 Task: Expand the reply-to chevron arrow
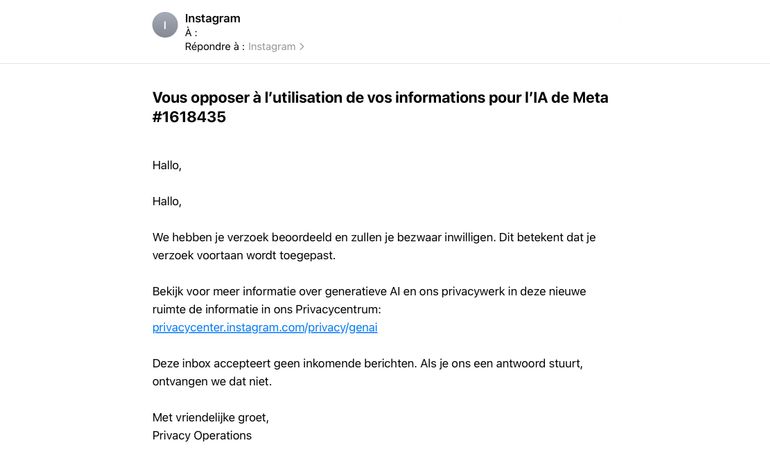point(302,46)
